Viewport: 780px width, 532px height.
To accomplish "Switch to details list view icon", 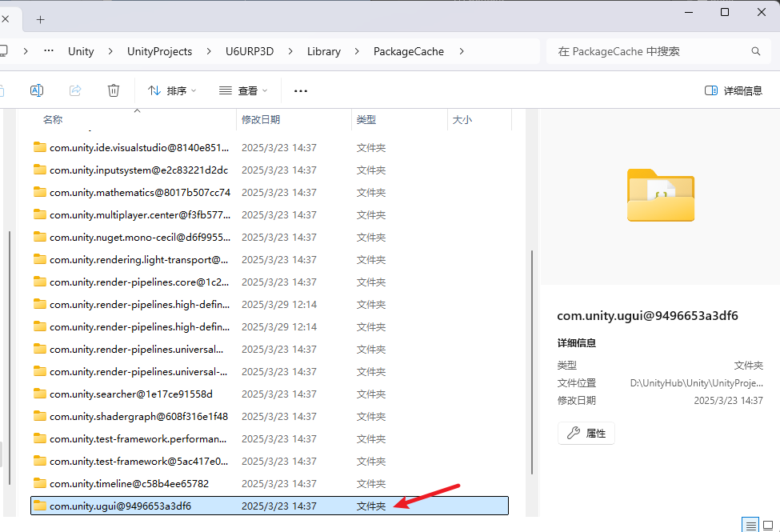I will (x=750, y=525).
